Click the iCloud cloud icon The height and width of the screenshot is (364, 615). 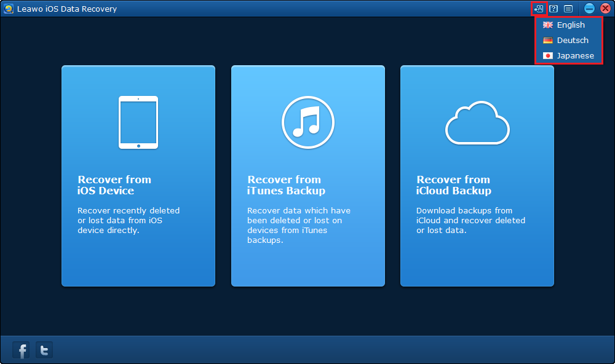(477, 123)
